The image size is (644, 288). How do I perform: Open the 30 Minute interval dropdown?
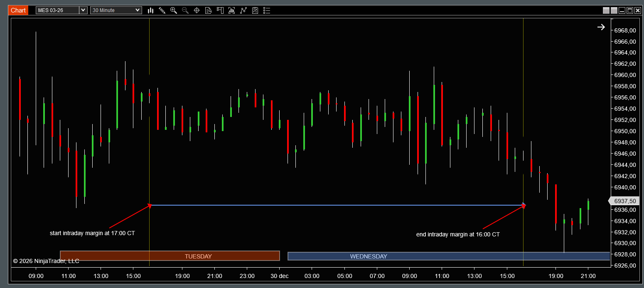click(116, 10)
